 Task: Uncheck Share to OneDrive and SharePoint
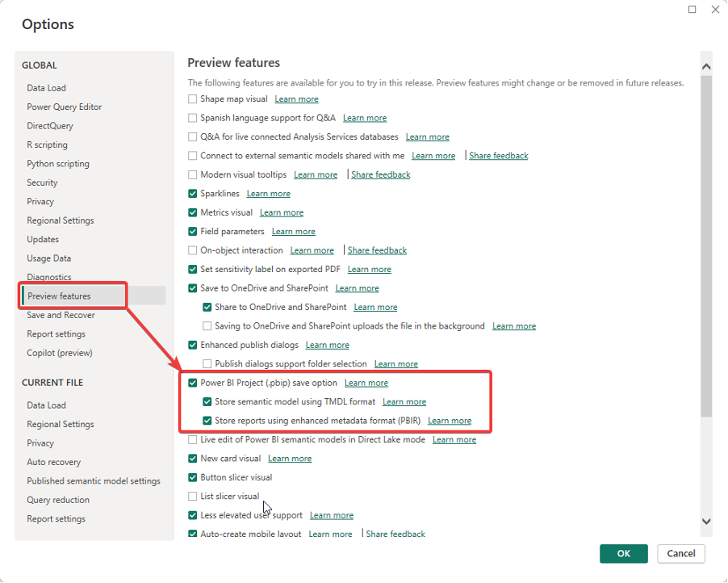click(x=207, y=307)
